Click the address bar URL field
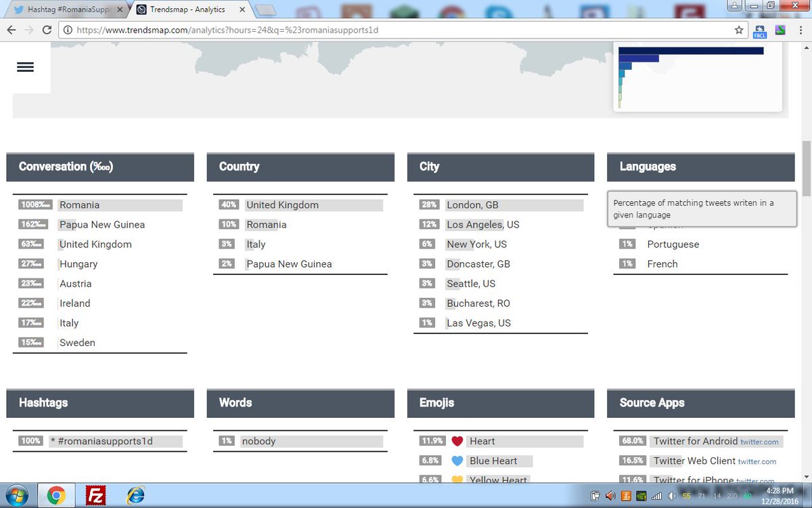This screenshot has height=508, width=812. point(403,30)
